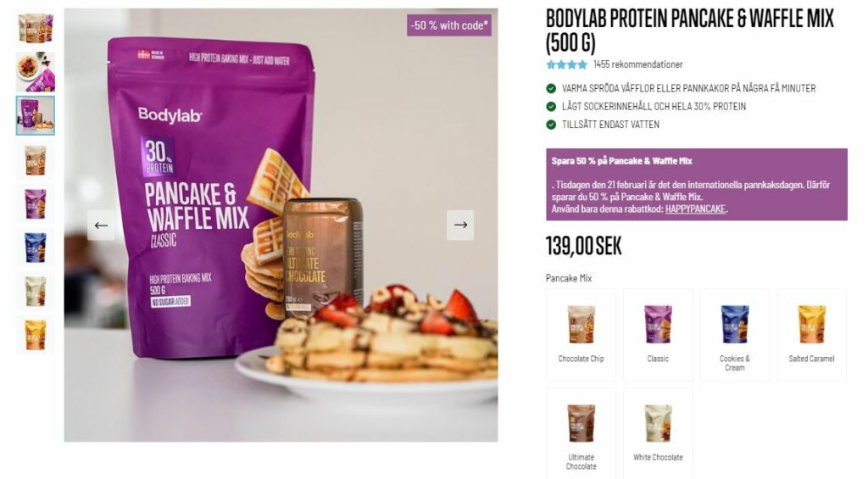Click the previous image left arrow
Screen dimensions: 868x479
click(x=101, y=225)
